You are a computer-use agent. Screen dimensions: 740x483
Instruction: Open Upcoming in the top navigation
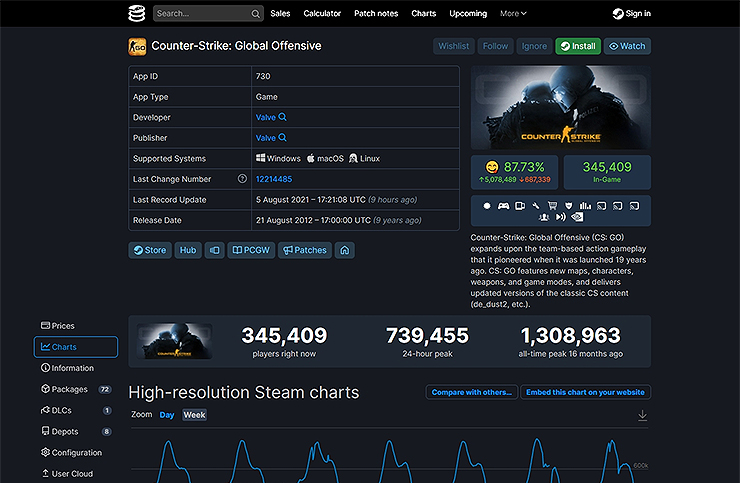coord(468,14)
